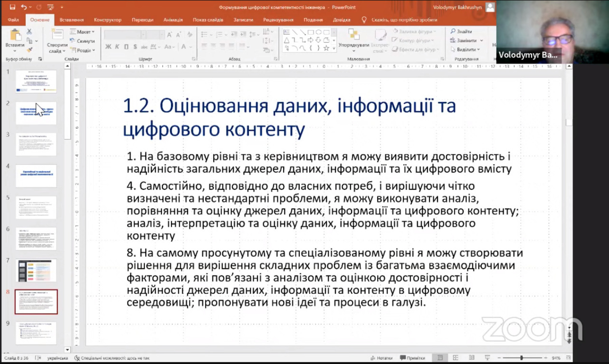Toggle the Примітки comments pane
The width and height of the screenshot is (609, 364).
412,358
